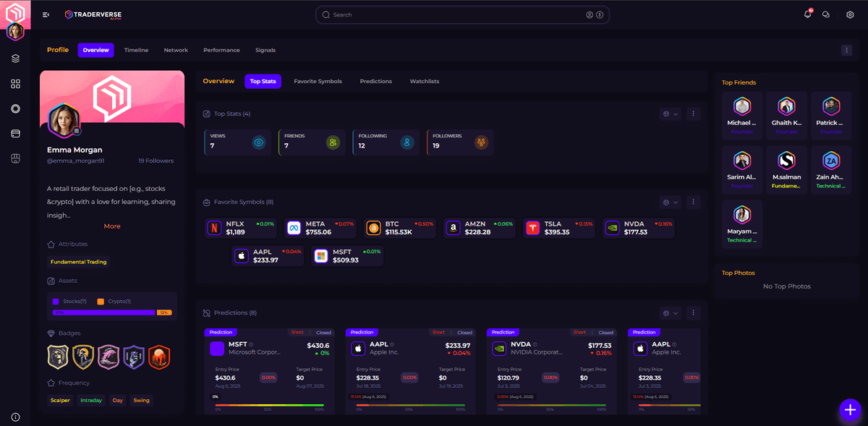Screen dimensions: 868x426
Task: Open the settings gear icon
Action: [x=850, y=14]
